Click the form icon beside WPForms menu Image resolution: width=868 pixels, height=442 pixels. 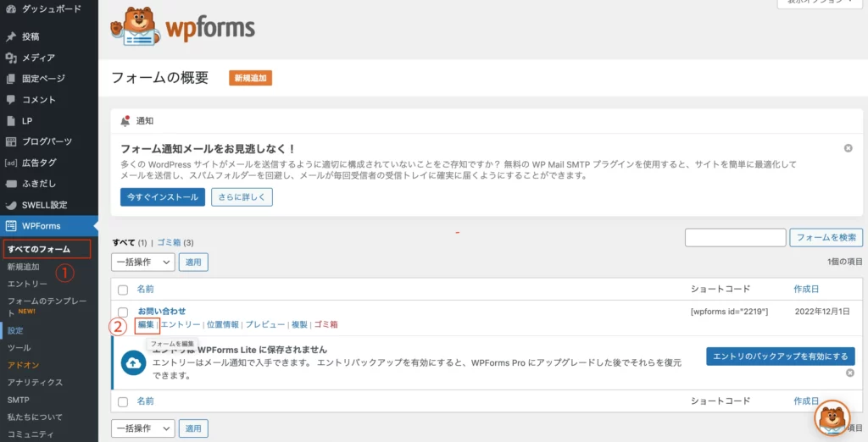coord(10,226)
